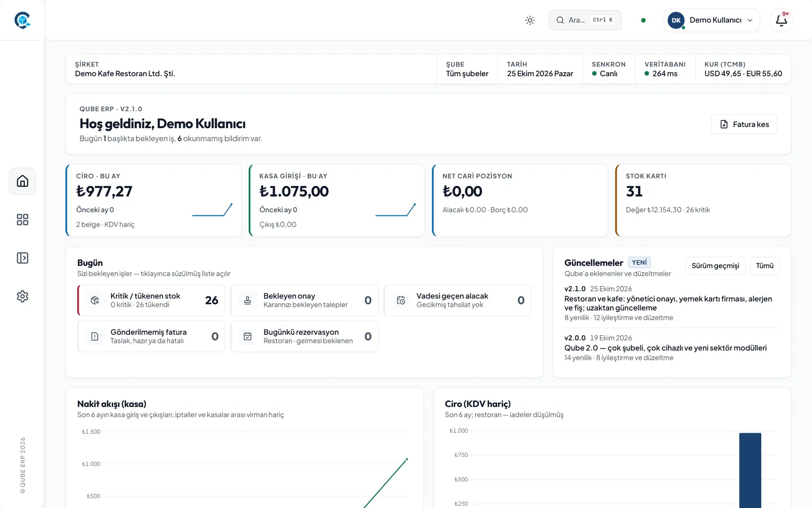The image size is (812, 508).
Task: Click the Bekleyen onay stamp icon
Action: point(248,300)
